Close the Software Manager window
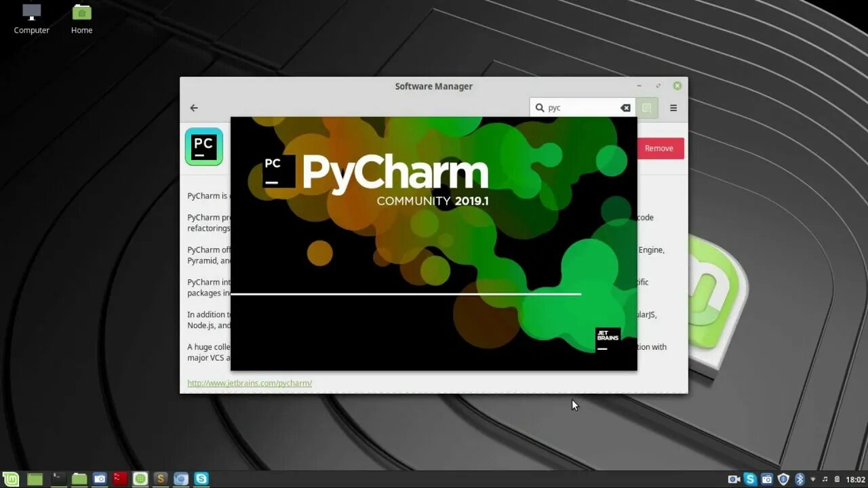Viewport: 868px width, 488px height. click(x=677, y=86)
